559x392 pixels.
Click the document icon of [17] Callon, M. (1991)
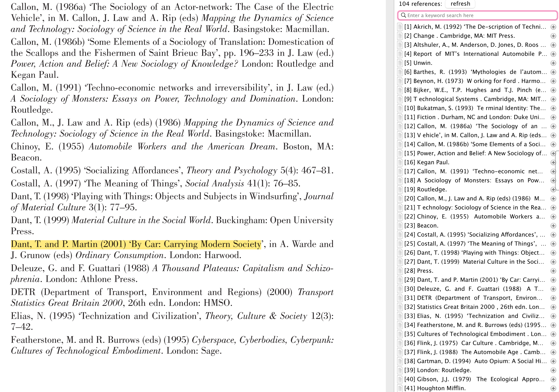(399, 171)
